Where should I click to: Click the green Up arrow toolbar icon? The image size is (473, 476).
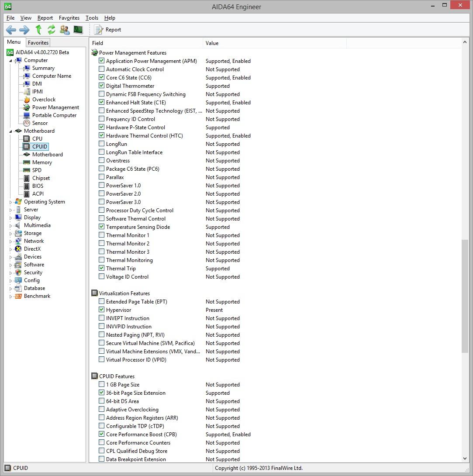(x=38, y=29)
